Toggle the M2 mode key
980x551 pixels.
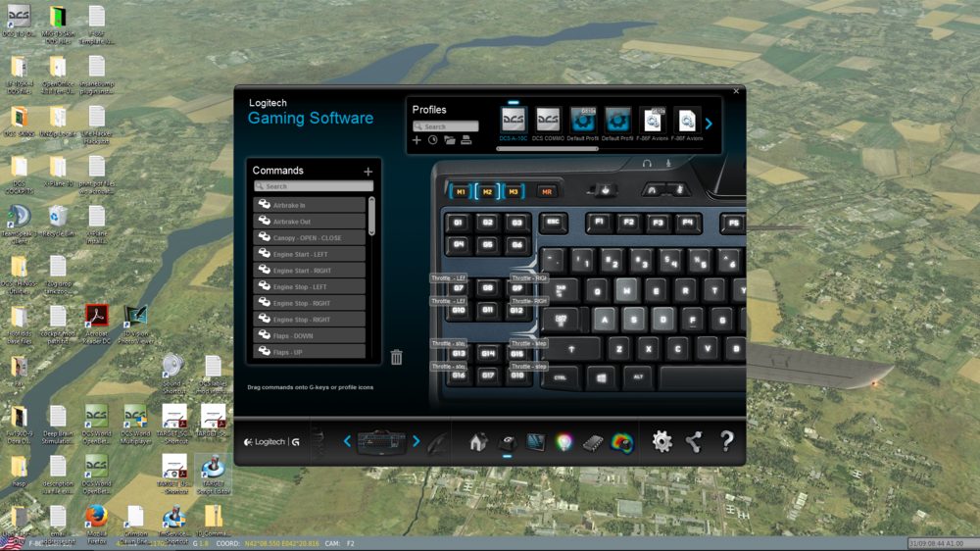(487, 191)
